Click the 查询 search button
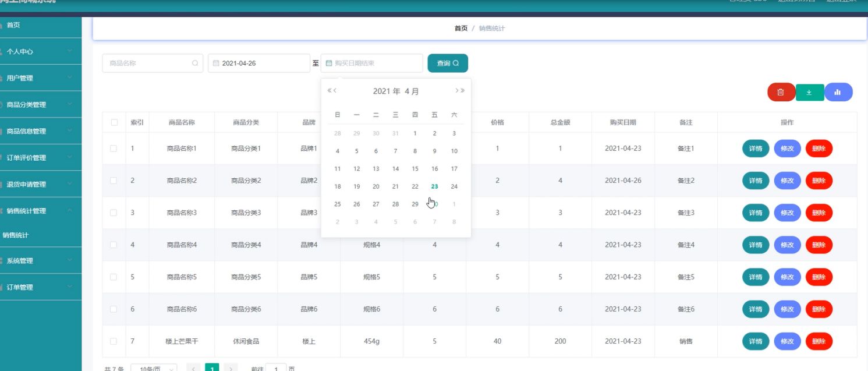The width and height of the screenshot is (868, 371). pyautogui.click(x=447, y=63)
